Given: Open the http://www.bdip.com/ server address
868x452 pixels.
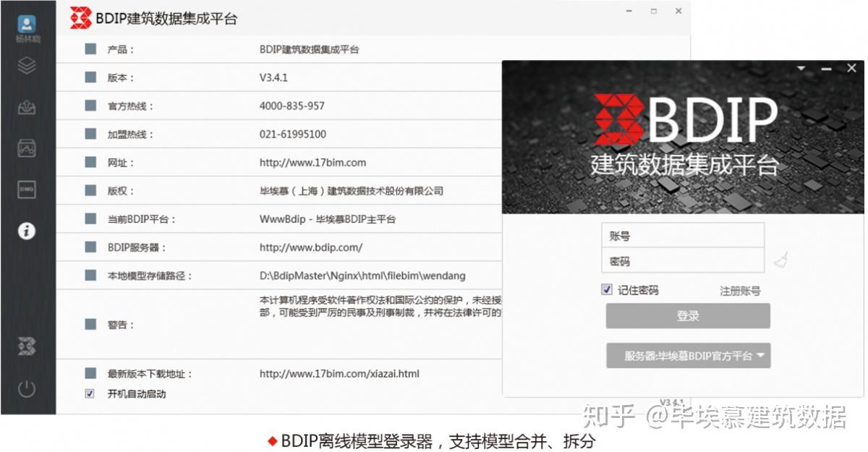Looking at the screenshot, I should (311, 247).
